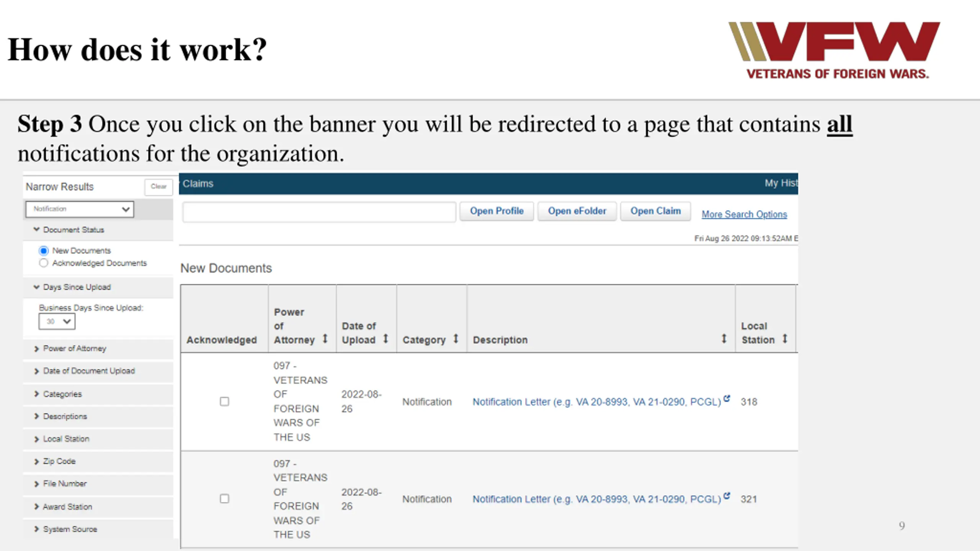
Task: Open Notification Letter link for station 321
Action: coord(596,499)
